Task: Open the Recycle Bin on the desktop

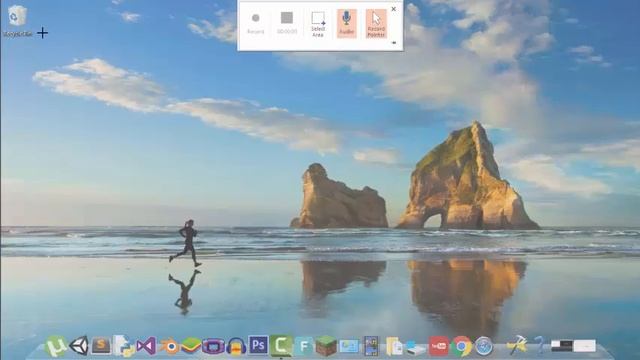Action: pos(17,21)
